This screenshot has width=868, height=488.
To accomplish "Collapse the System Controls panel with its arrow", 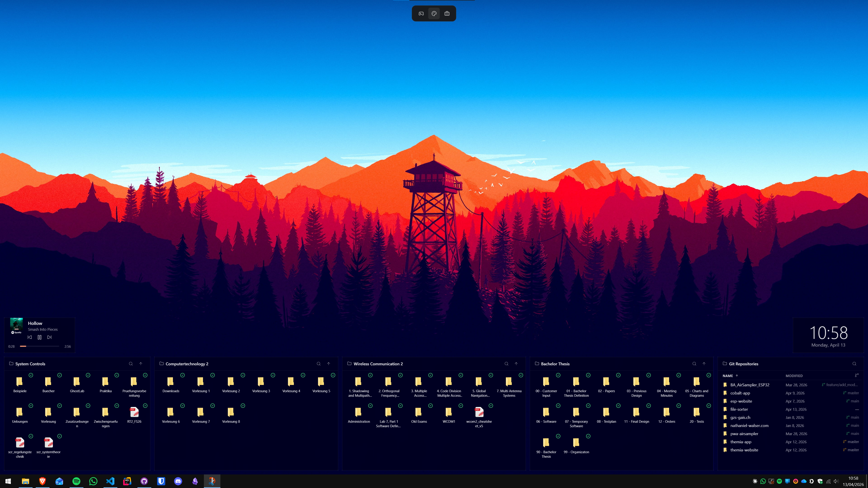I will (x=141, y=364).
